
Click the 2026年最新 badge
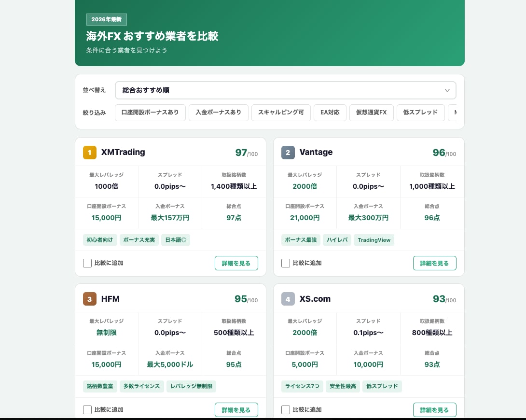coord(107,19)
